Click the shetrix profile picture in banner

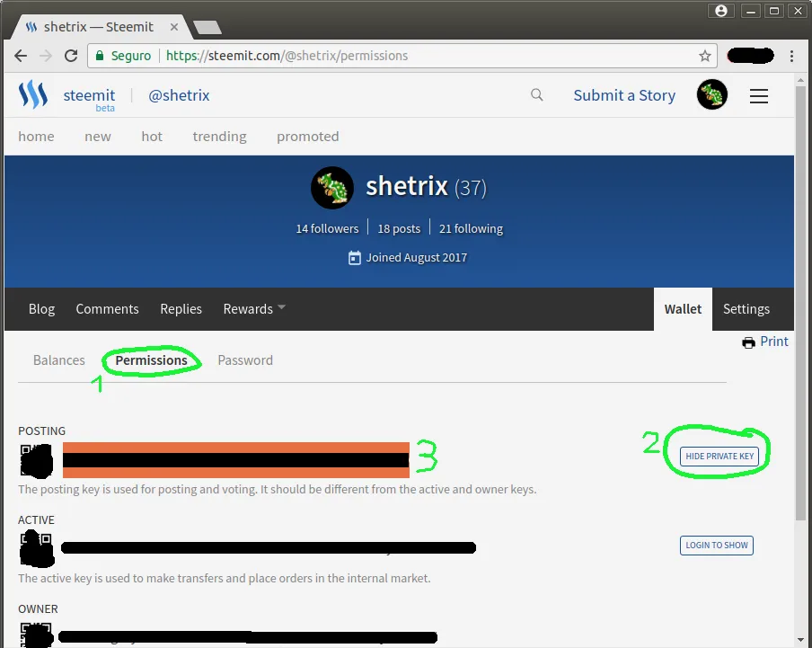pyautogui.click(x=332, y=188)
